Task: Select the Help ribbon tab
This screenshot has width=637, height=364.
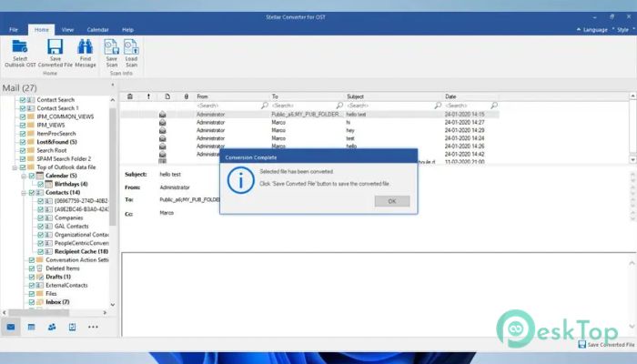Action: point(127,30)
